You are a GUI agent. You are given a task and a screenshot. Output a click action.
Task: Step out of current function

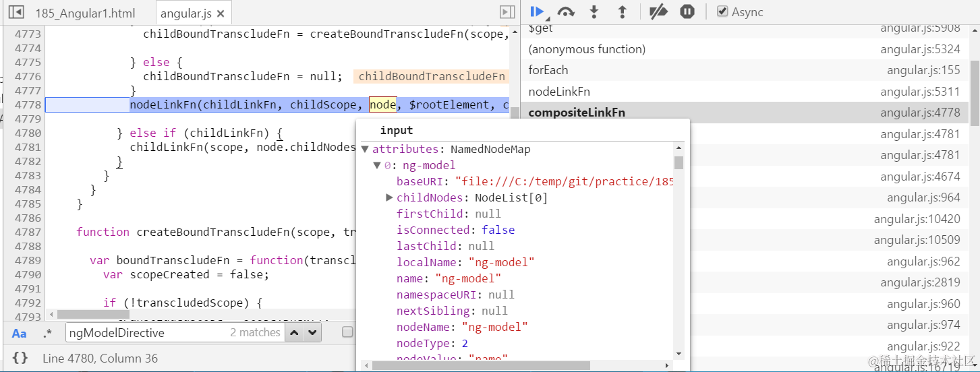click(623, 11)
